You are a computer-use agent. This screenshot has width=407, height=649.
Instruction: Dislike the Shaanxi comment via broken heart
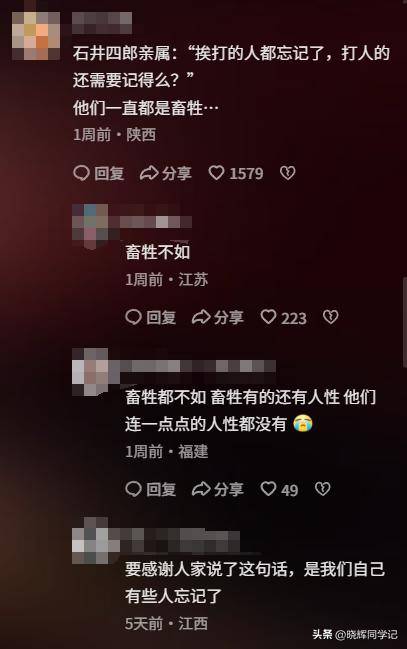(287, 173)
